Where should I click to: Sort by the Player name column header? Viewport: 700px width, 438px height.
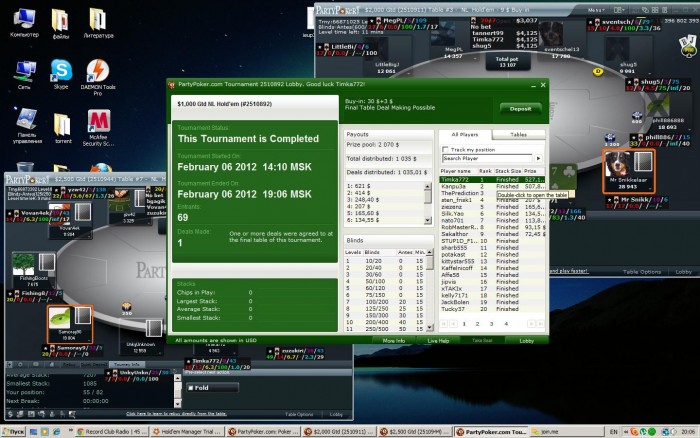click(458, 171)
